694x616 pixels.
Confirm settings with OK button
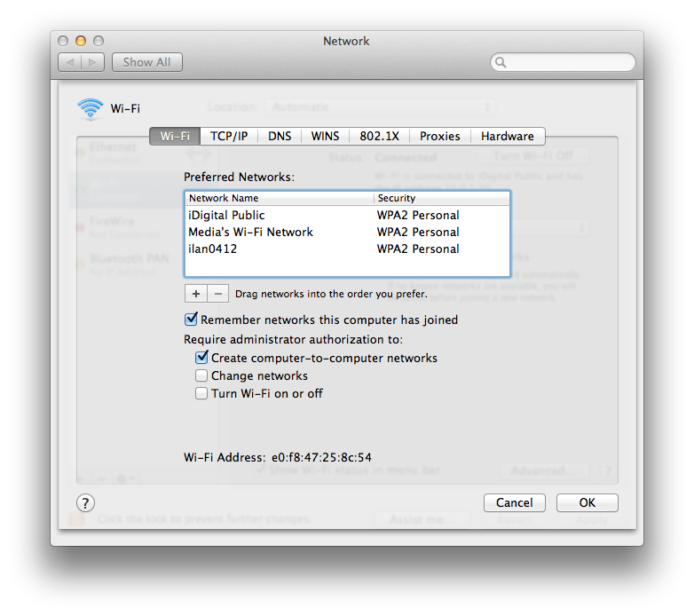[x=588, y=502]
